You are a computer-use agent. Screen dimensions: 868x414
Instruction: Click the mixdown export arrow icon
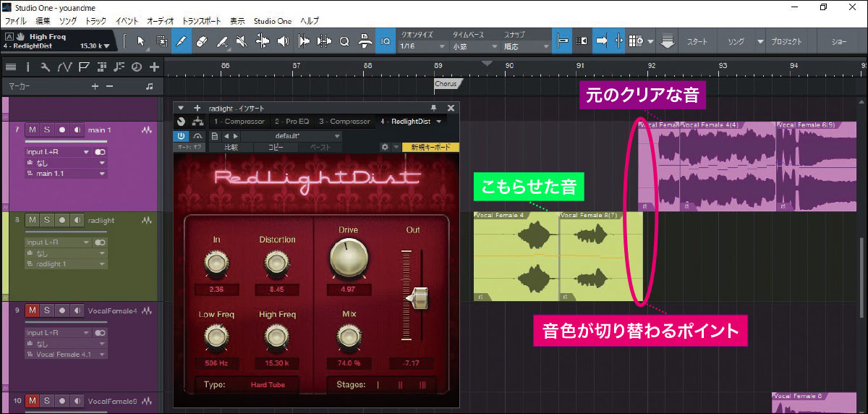coord(668,42)
